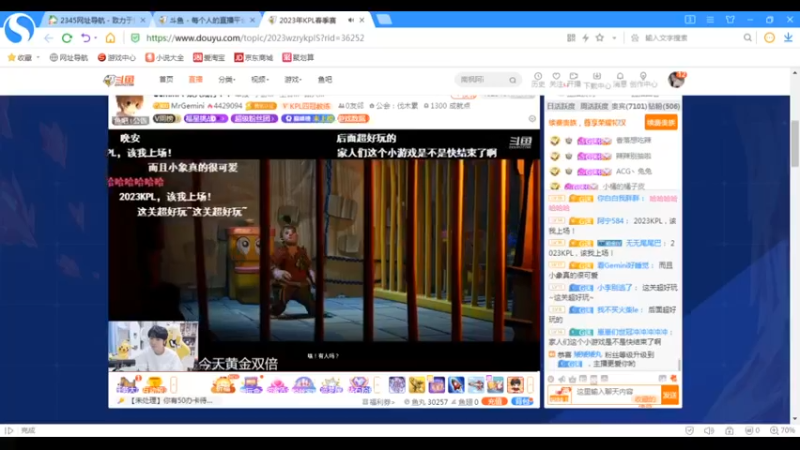Screen dimensions: 800x450
Task: Switch to the 斗鱼 every-person live tab
Action: [207, 20]
